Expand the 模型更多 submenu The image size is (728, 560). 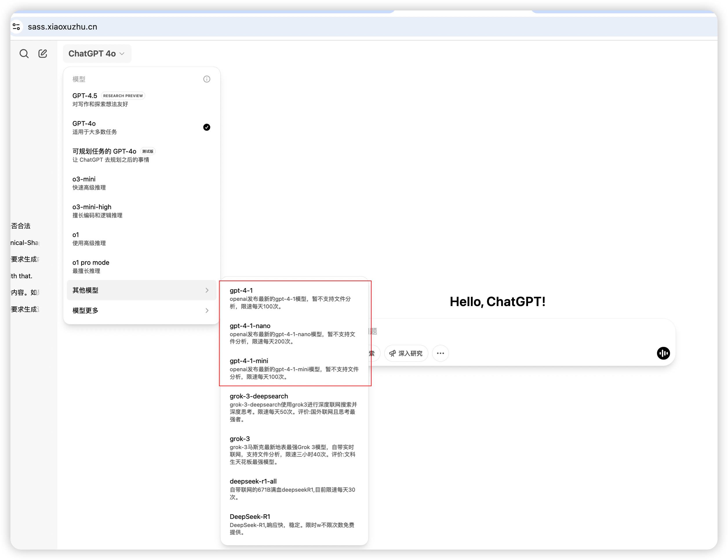[x=141, y=310]
